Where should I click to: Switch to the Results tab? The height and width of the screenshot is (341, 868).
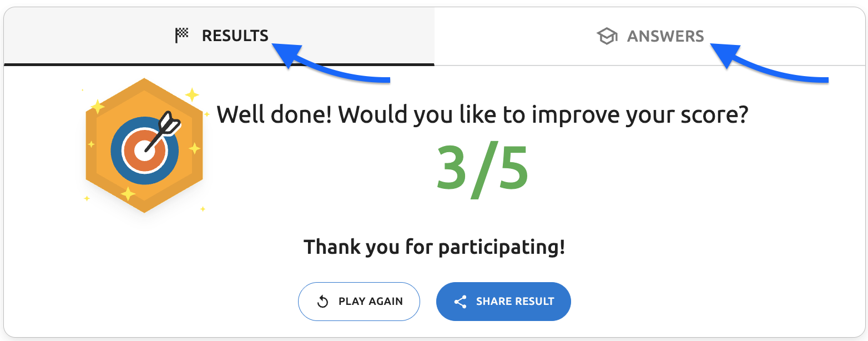[235, 36]
